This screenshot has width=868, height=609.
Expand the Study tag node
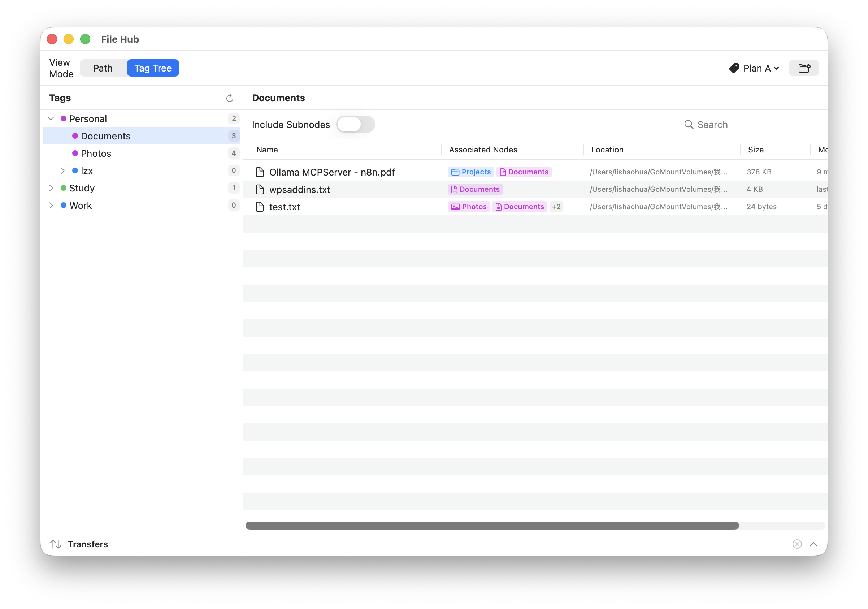[x=51, y=188]
